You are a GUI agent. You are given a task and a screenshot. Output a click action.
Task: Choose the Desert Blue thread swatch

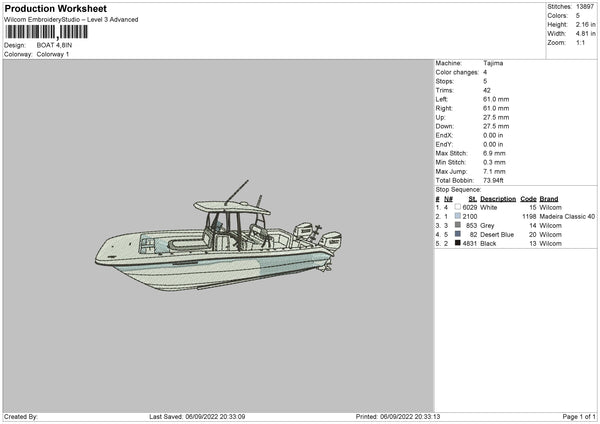[457, 234]
